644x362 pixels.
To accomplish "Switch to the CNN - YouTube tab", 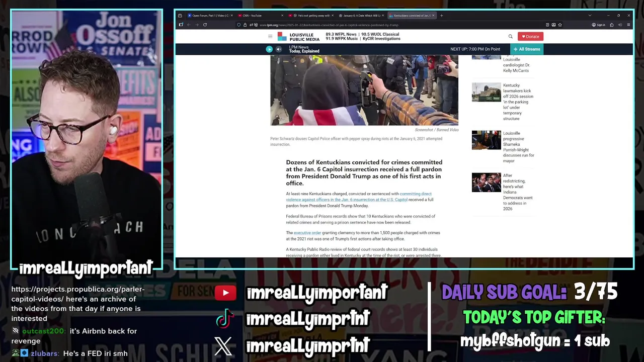I will tap(259, 16).
